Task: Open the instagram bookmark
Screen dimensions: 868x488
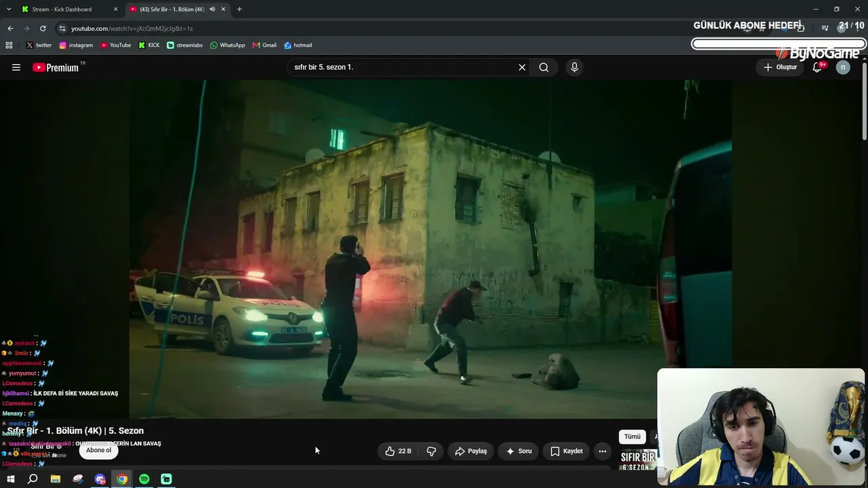Action: click(76, 45)
